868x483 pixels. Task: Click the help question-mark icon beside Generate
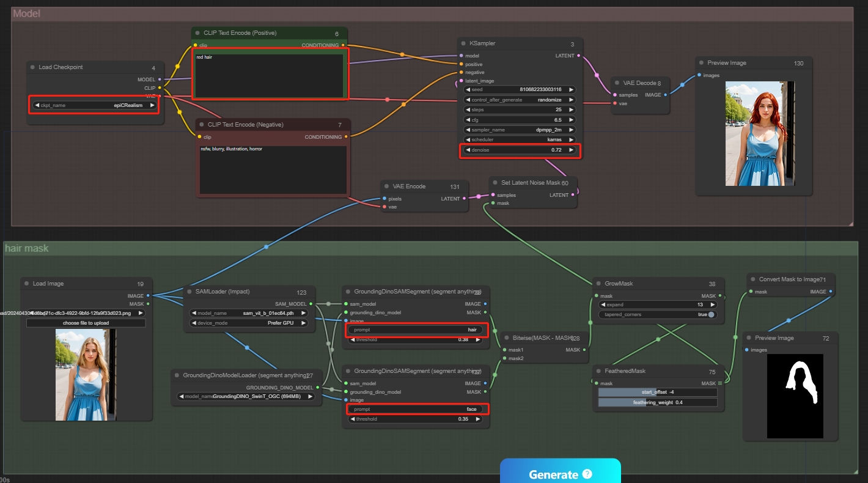click(x=587, y=474)
